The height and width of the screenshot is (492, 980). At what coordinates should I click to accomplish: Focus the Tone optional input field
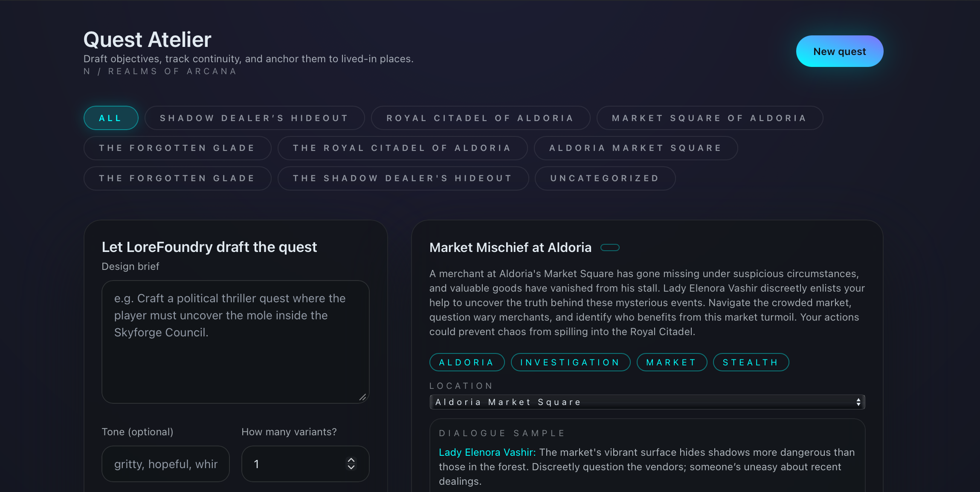pyautogui.click(x=165, y=464)
